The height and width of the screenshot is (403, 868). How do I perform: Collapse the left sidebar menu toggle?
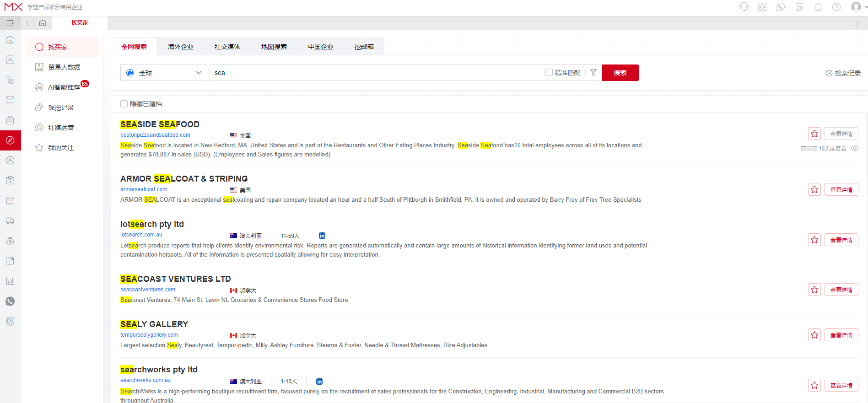pyautogui.click(x=10, y=23)
